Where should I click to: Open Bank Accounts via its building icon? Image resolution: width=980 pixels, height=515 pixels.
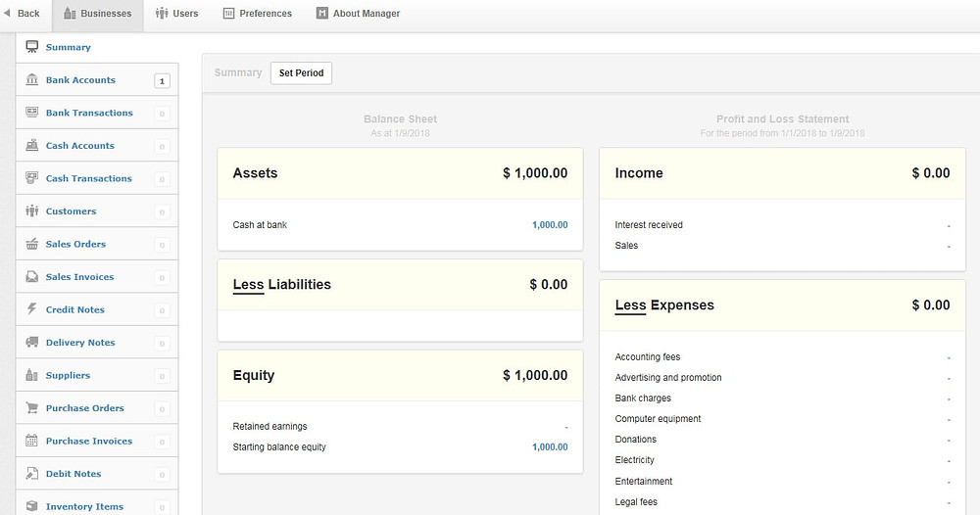[x=32, y=80]
